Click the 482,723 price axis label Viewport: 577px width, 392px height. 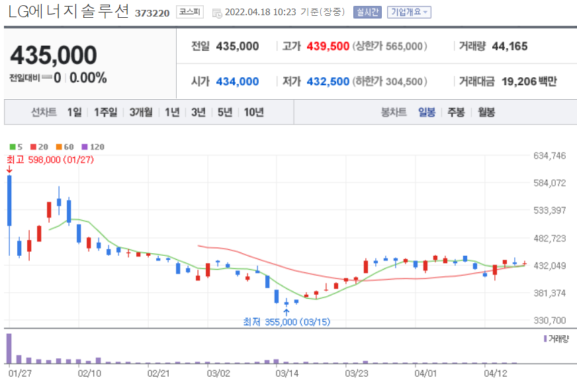550,238
